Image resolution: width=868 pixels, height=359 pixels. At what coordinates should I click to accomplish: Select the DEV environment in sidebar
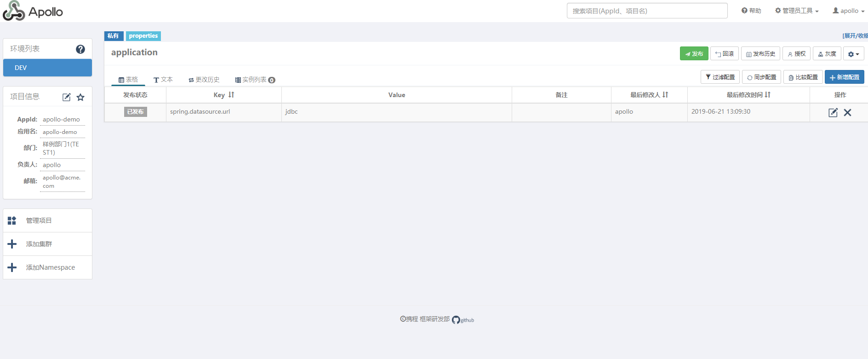[x=47, y=68]
